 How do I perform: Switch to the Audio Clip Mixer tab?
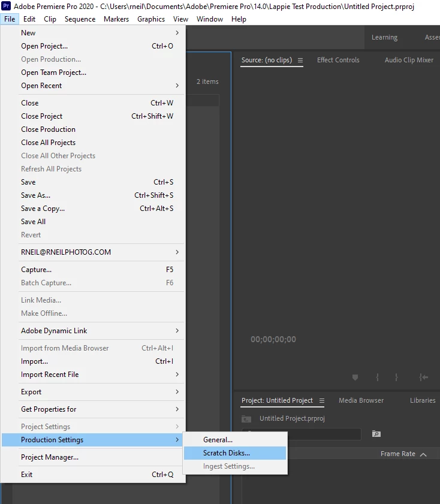point(409,60)
